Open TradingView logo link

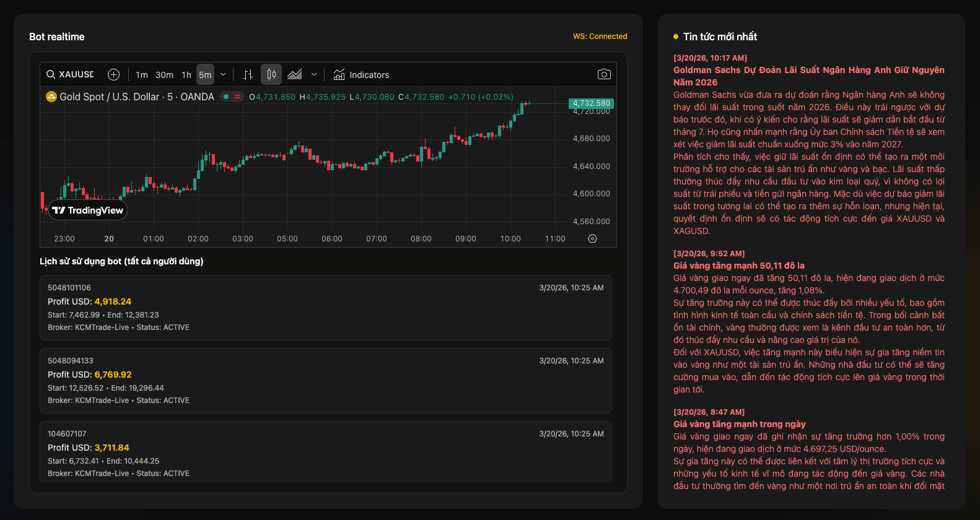pyautogui.click(x=88, y=210)
